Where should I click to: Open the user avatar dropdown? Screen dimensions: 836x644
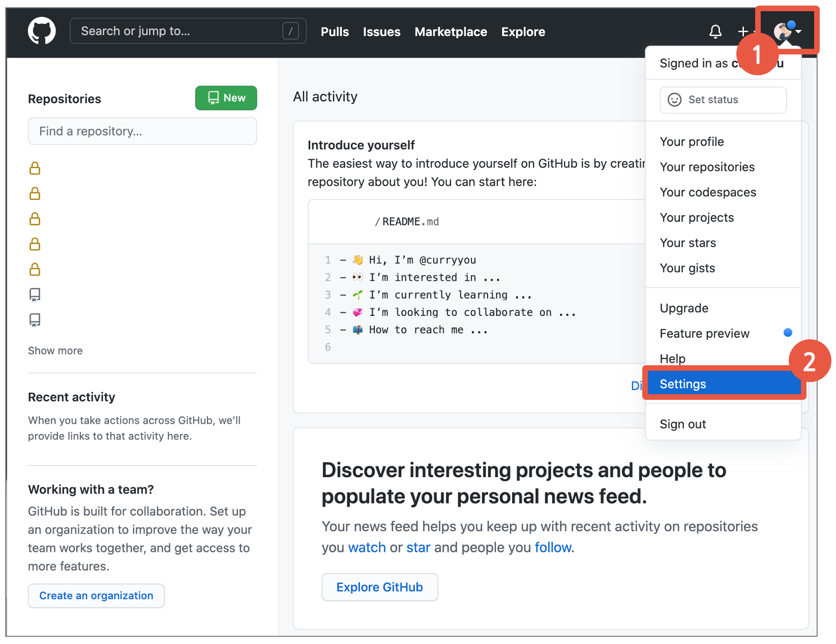click(787, 31)
